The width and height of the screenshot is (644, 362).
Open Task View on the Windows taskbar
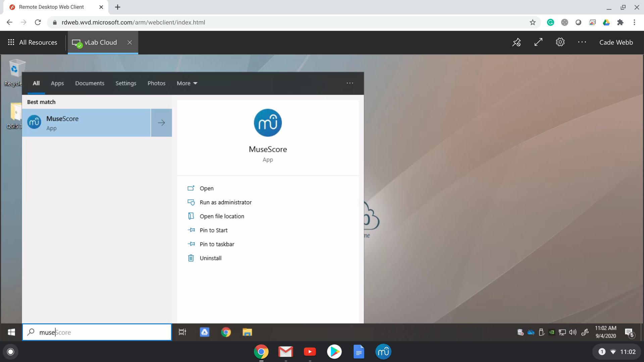point(182,332)
